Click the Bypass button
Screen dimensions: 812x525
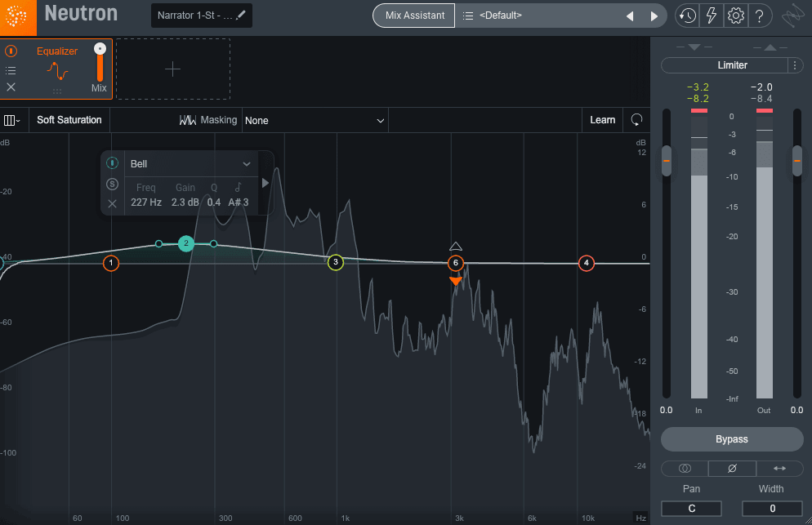(732, 439)
